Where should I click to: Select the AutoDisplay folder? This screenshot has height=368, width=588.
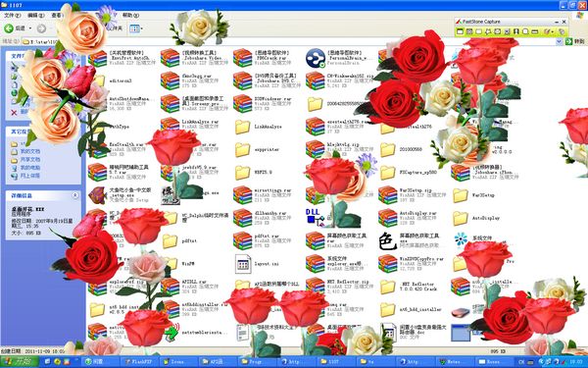(461, 218)
